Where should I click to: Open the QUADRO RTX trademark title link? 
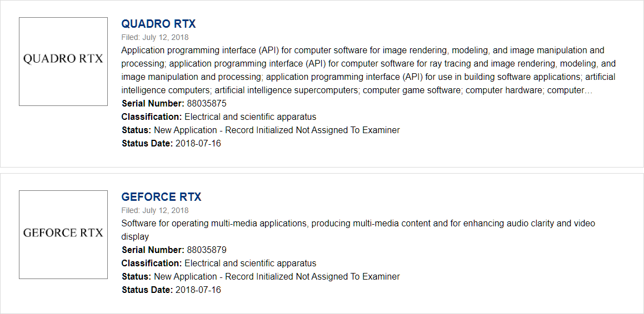pos(158,24)
